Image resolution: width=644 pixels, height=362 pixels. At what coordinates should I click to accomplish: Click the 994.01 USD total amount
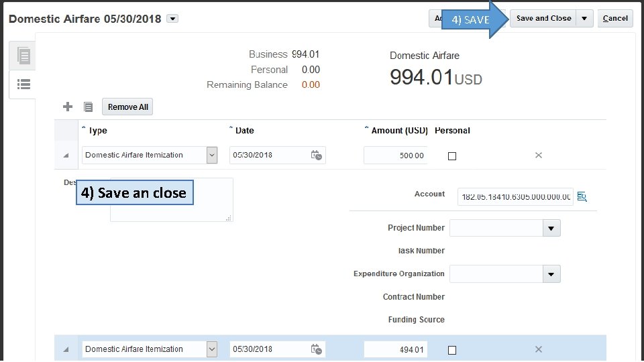[x=436, y=77]
